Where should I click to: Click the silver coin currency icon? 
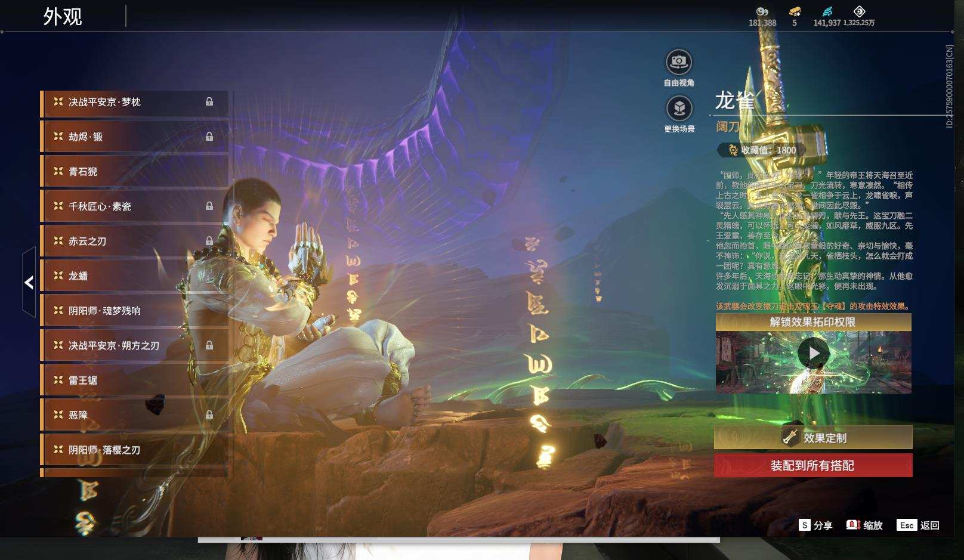point(762,11)
